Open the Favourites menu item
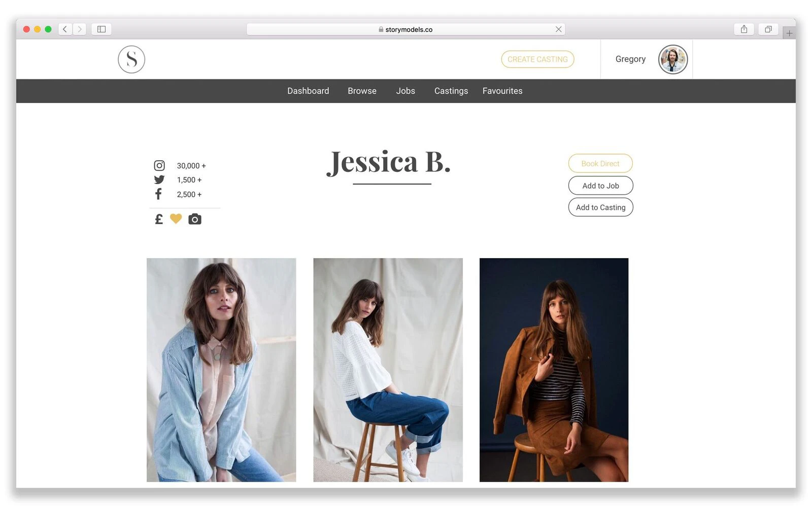 coord(502,91)
